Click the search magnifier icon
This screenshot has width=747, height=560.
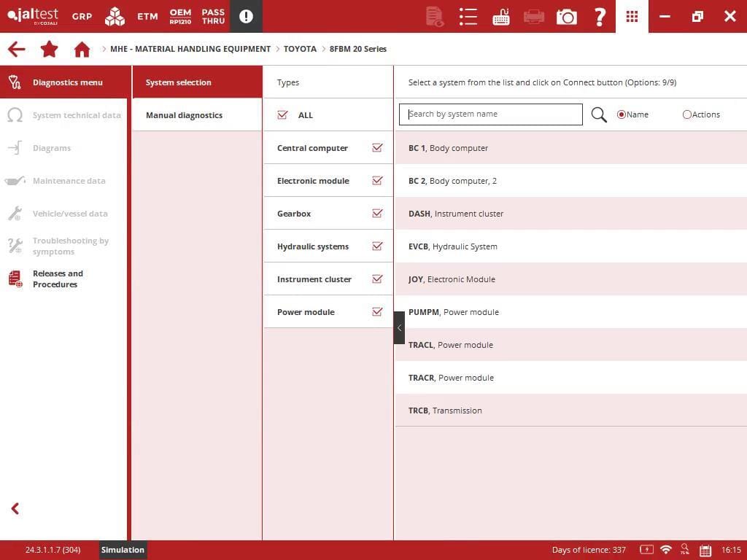(599, 114)
